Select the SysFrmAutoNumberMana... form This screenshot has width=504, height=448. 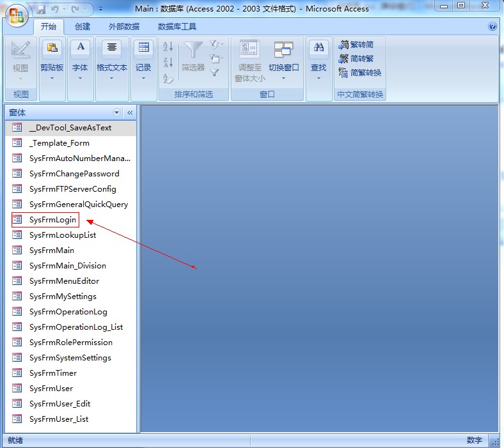point(71,158)
